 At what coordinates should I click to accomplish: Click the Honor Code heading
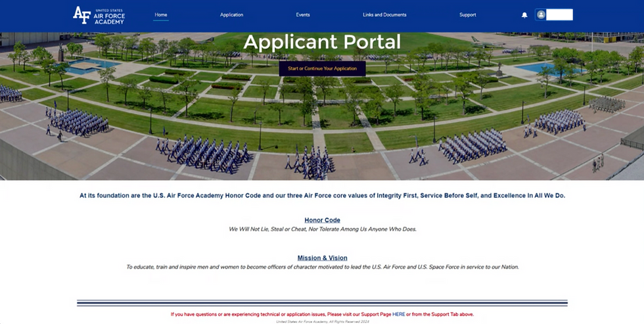click(323, 220)
